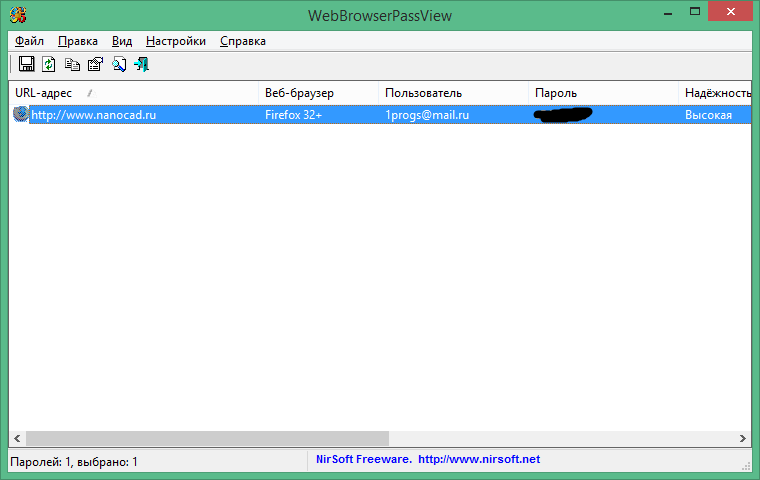Image resolution: width=760 pixels, height=480 pixels.
Task: Open the Правка menu
Action: click(x=78, y=41)
